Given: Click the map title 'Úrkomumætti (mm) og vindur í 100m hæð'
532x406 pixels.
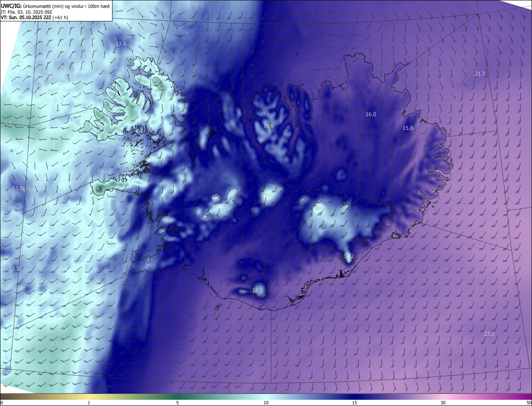Looking at the screenshot, I should tap(66, 6).
